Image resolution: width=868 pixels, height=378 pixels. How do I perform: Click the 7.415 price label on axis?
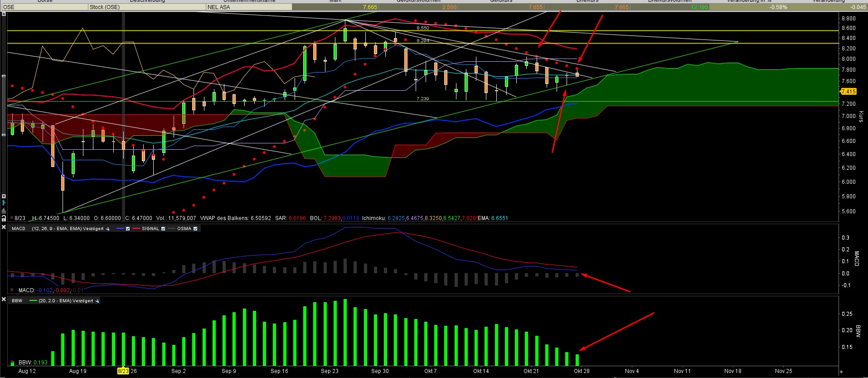[849, 92]
